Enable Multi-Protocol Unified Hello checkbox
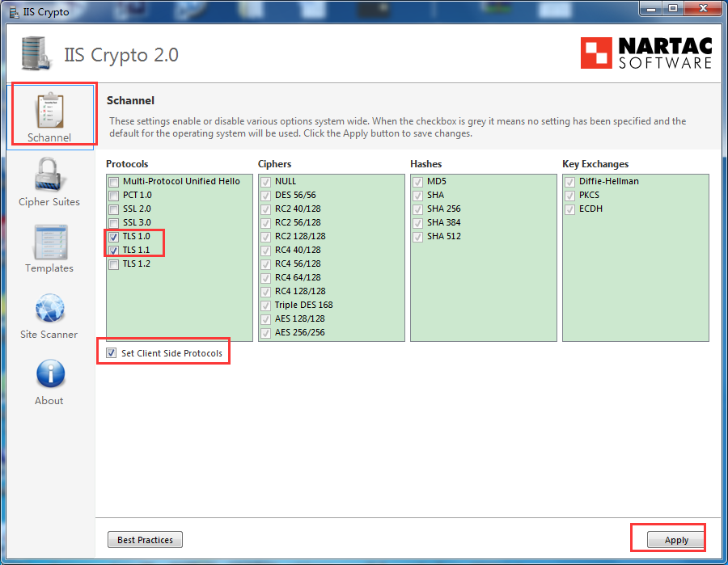 coord(114,181)
